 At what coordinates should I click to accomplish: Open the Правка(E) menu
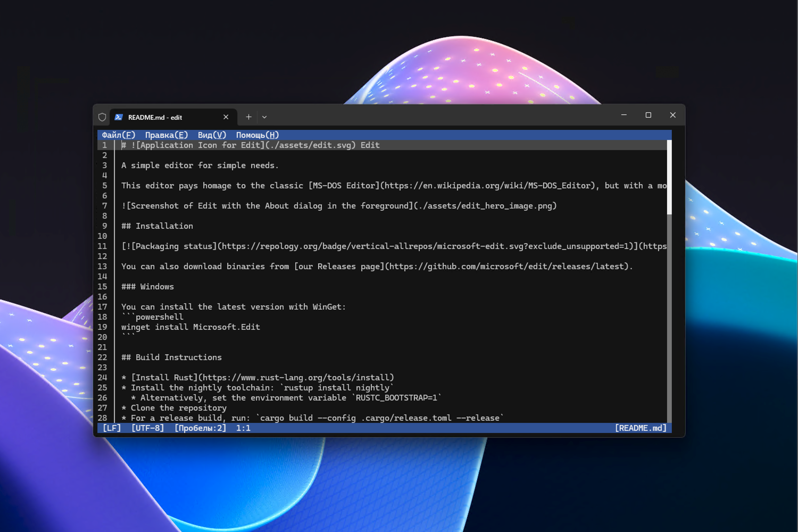click(167, 135)
